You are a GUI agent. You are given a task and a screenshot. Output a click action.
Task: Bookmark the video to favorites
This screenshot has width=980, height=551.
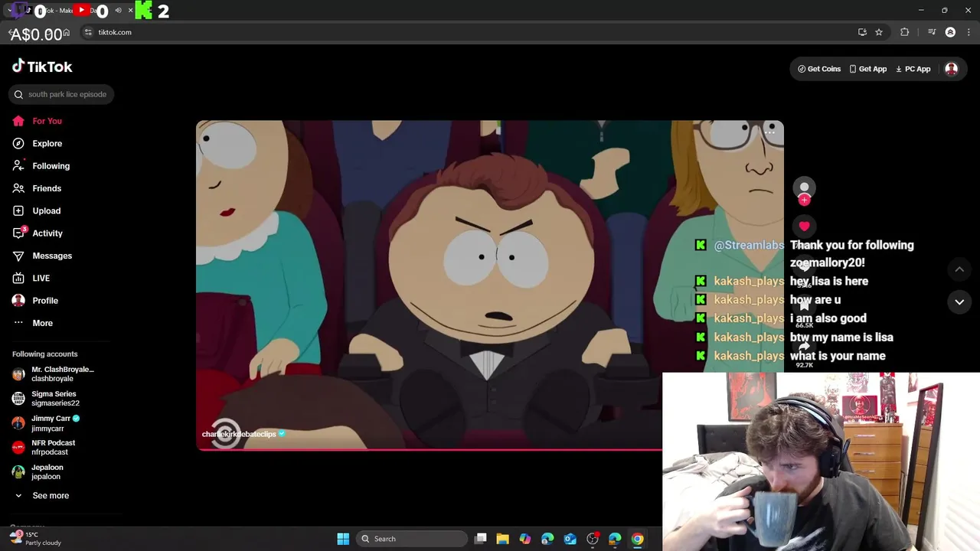tap(804, 305)
